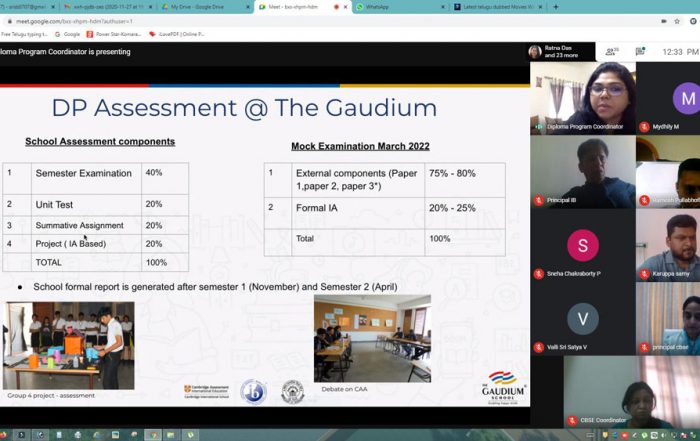700x441 pixels.
Task: Open the participants list icon in Meet
Action: (x=611, y=52)
